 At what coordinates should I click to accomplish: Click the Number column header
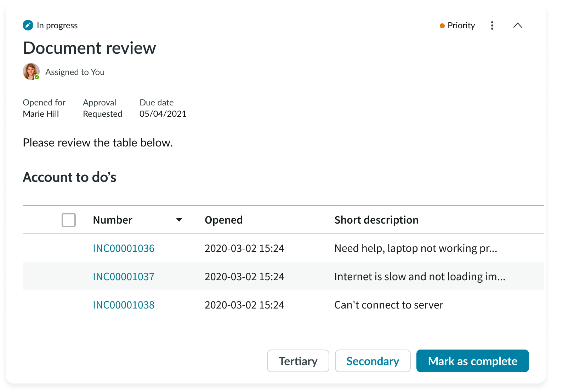[x=113, y=220]
